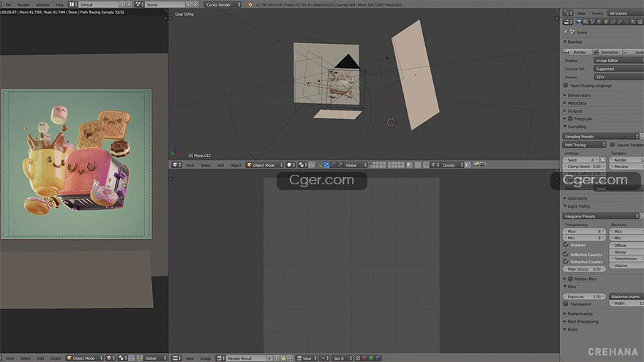The height and width of the screenshot is (362, 644).
Task: Open pivot point selector in top 3D view
Action: 302,165
